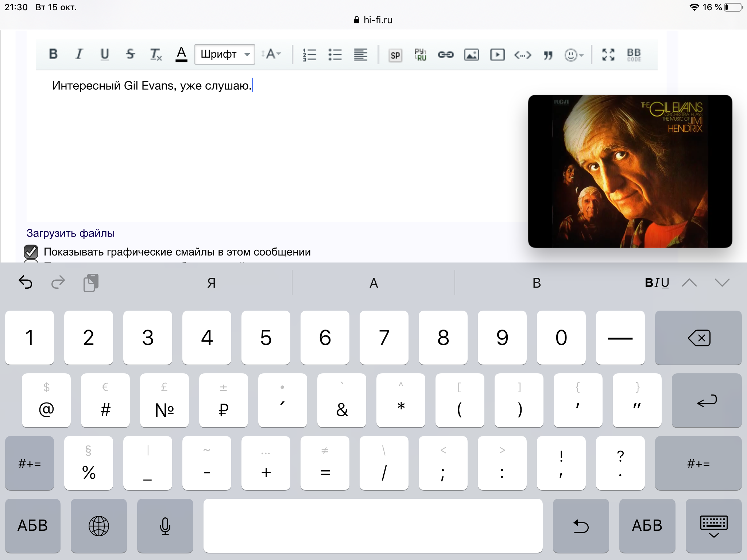Switch to the #+= symbols layout
Viewport: 747px width, 560px height.
[30, 463]
